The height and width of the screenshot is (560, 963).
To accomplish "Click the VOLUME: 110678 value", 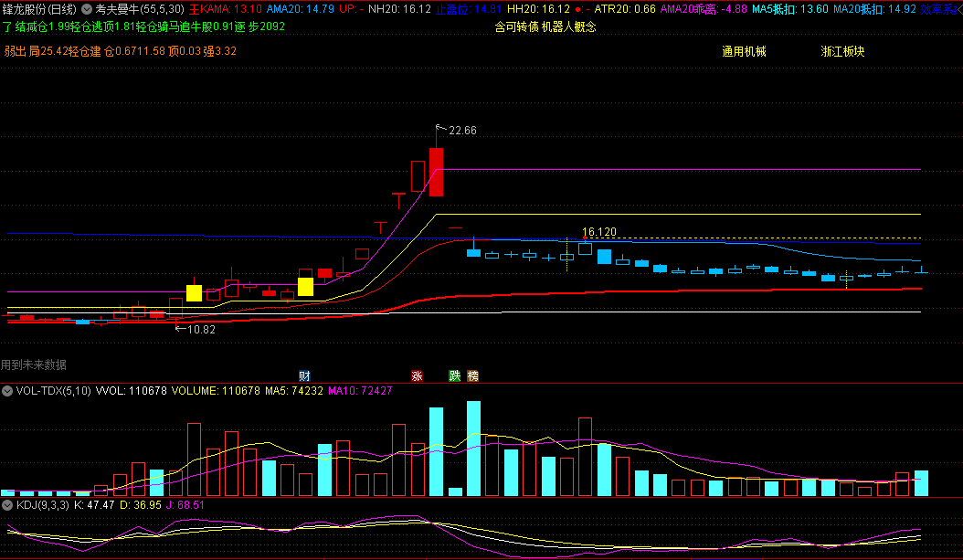I will (x=216, y=391).
